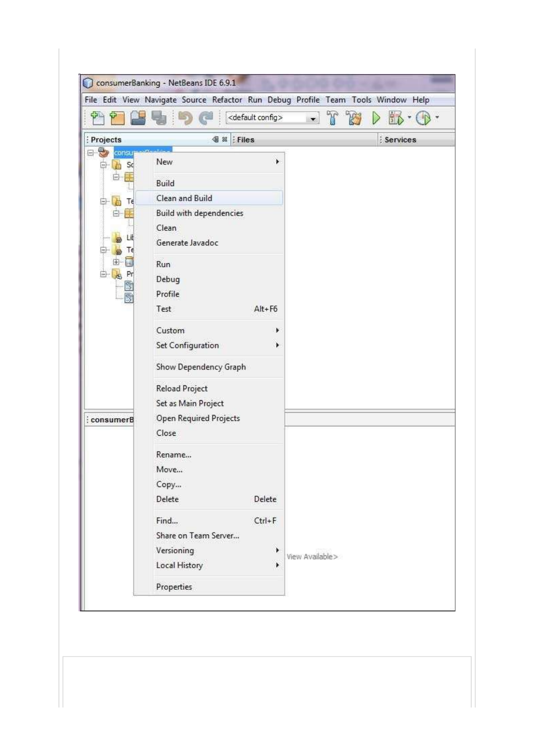Click the package icon under Source Packages
The height and width of the screenshot is (756, 534).
[129, 177]
